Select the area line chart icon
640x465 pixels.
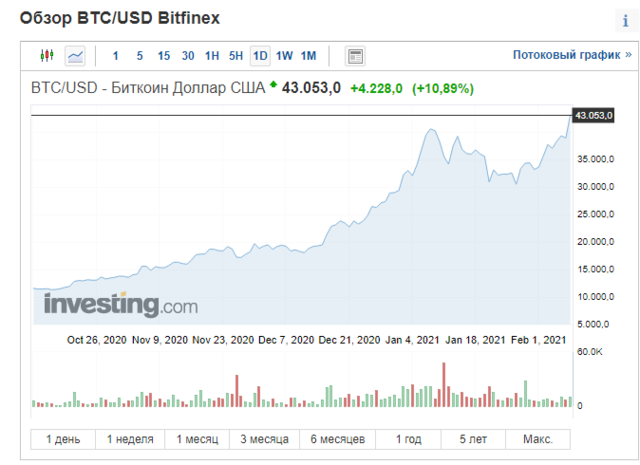[75, 56]
